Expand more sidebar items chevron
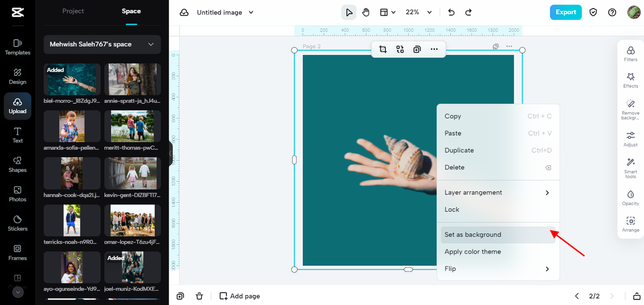 [18, 292]
